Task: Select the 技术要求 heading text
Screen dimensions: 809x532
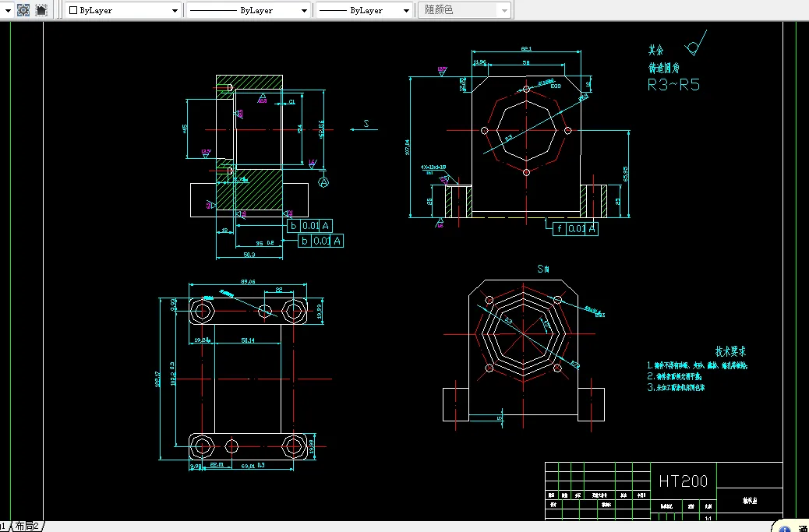Action: 730,351
